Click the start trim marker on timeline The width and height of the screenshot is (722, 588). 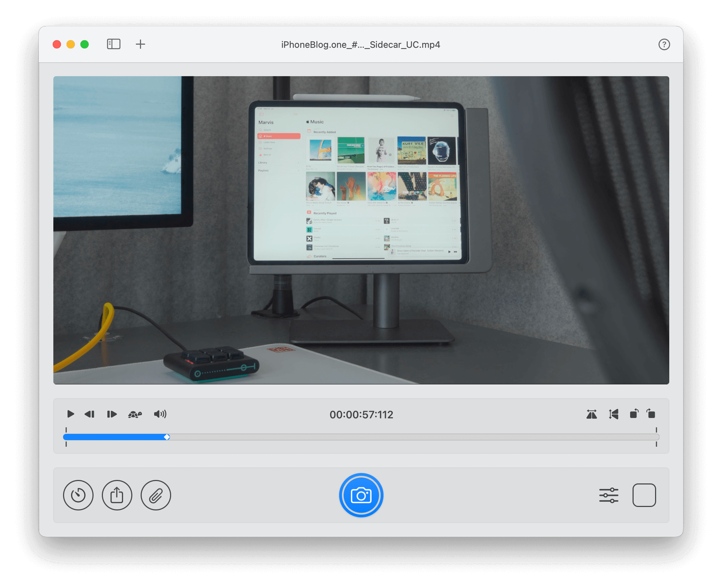coord(66,437)
